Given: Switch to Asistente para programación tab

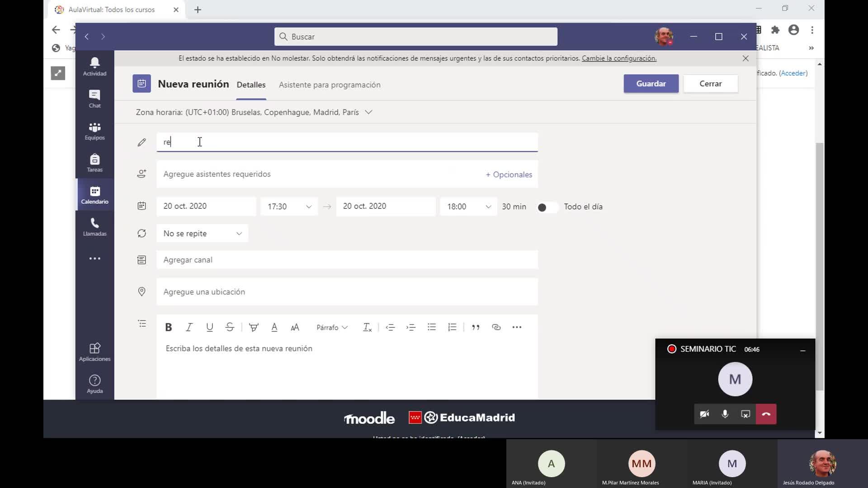Looking at the screenshot, I should pyautogui.click(x=329, y=85).
